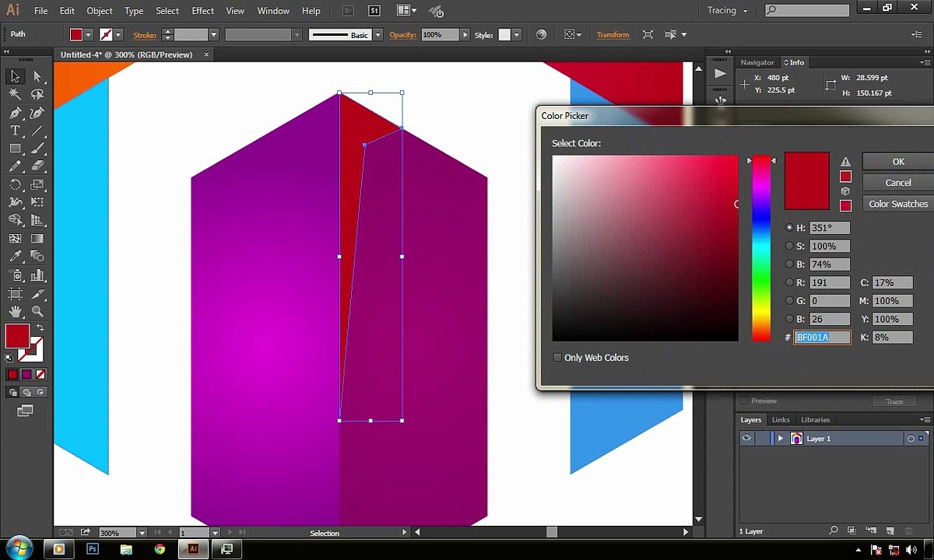Image resolution: width=934 pixels, height=560 pixels.
Task: Select the S saturation radio button
Action: click(789, 246)
